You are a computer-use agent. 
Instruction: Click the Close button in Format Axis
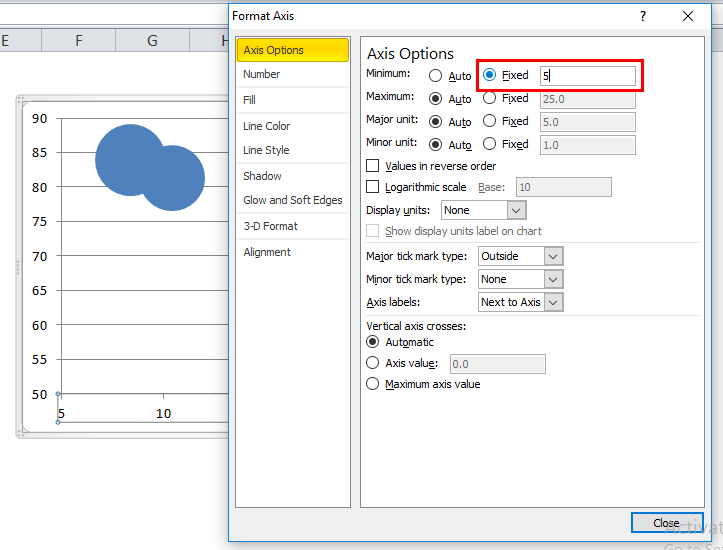pos(667,523)
